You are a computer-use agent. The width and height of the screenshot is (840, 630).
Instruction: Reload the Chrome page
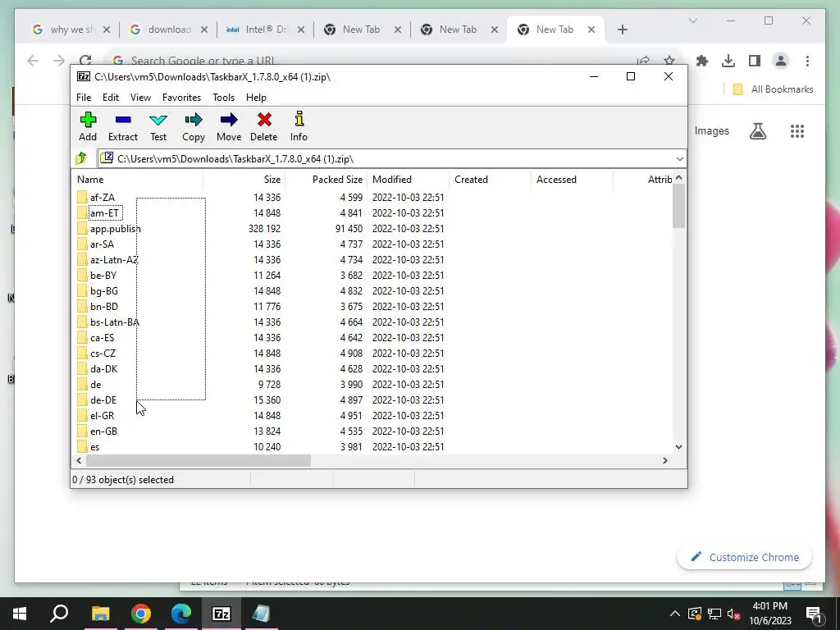pos(85,61)
